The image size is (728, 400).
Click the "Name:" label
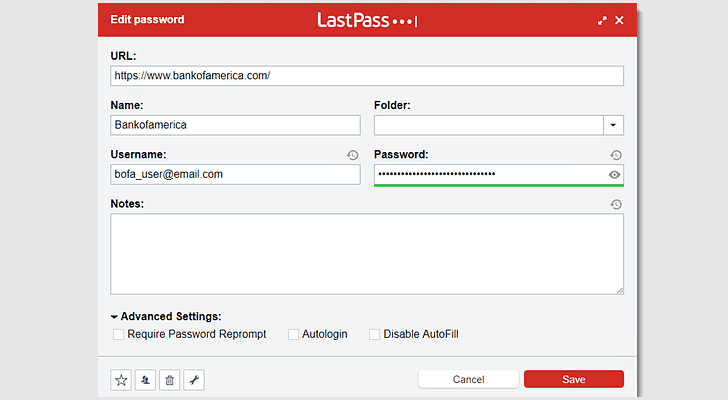click(127, 105)
